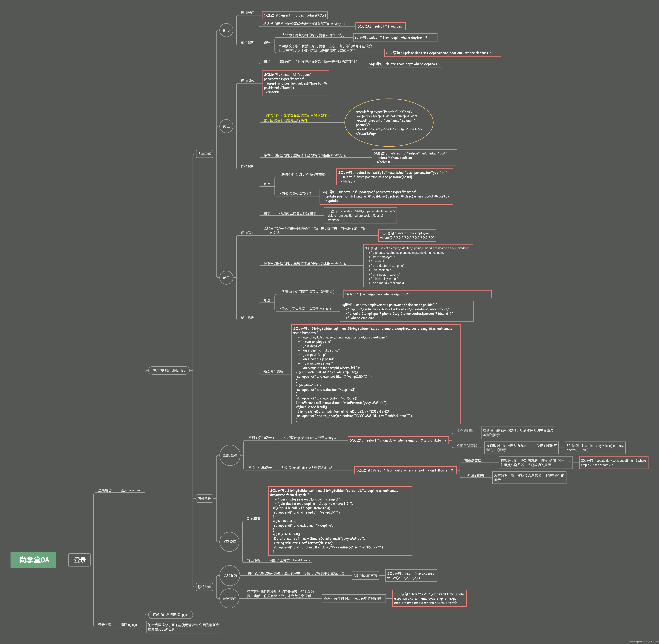The height and width of the screenshot is (644, 659).
Task: Click the 岗位 circle node
Action: [x=226, y=126]
